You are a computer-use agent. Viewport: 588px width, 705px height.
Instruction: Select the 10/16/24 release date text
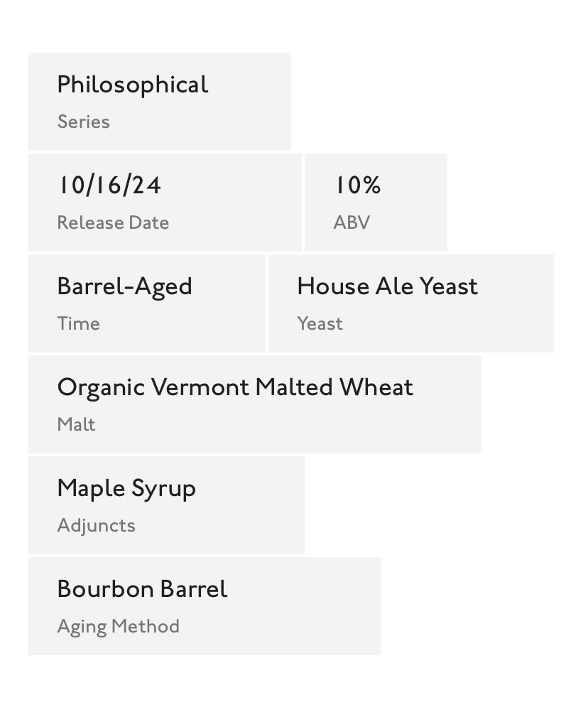pos(109,185)
